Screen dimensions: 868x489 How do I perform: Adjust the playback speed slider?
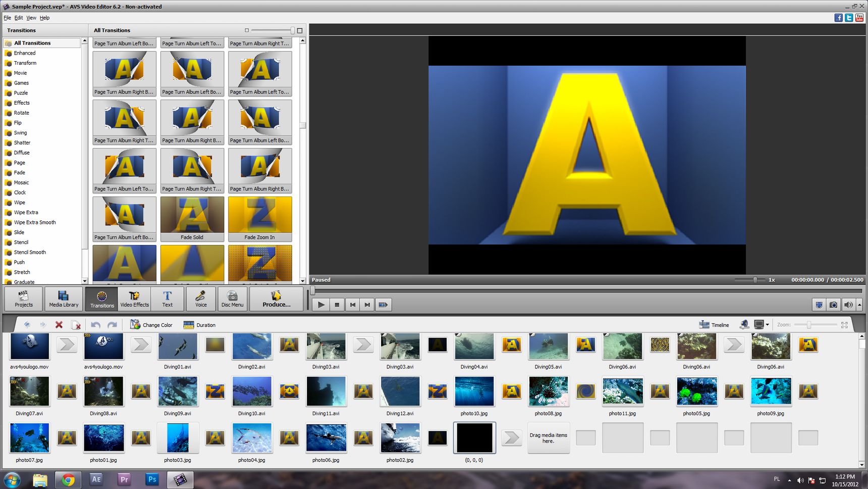(755, 279)
